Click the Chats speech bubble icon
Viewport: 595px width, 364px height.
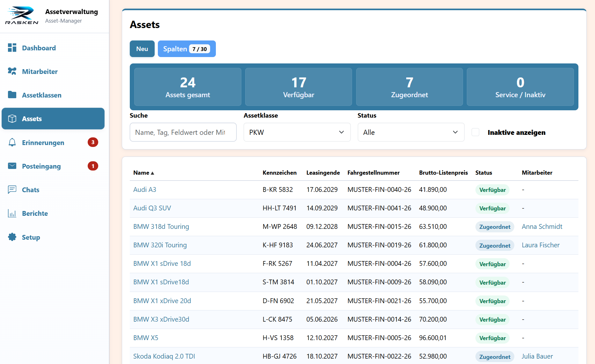point(12,190)
